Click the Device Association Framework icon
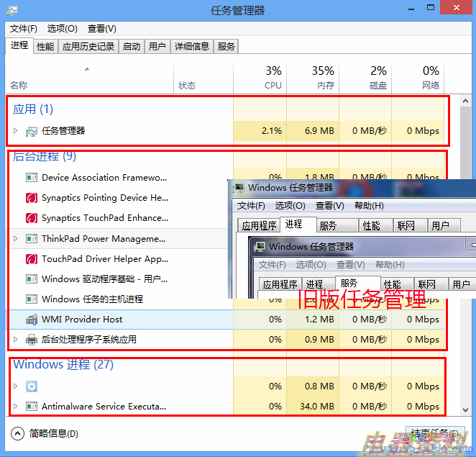This screenshot has height=457, width=476. pyautogui.click(x=31, y=178)
